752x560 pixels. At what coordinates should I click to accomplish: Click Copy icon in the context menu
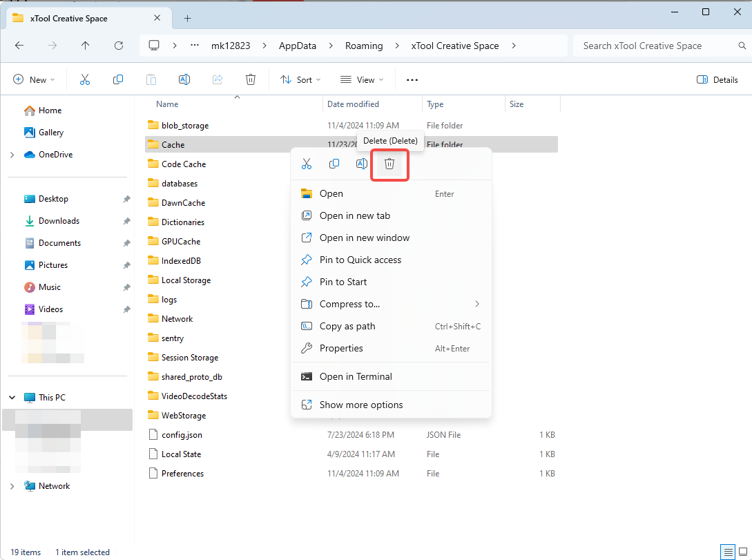[x=334, y=164]
